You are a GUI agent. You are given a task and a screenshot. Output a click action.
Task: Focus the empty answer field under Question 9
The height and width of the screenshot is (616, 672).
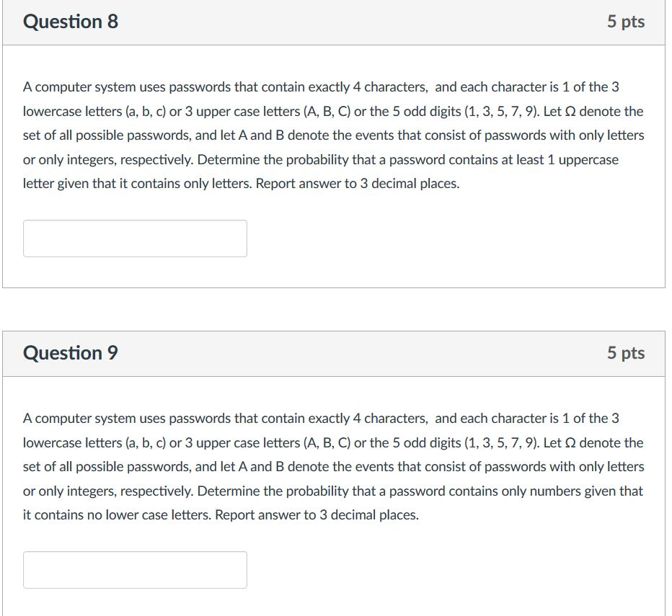coord(134,569)
